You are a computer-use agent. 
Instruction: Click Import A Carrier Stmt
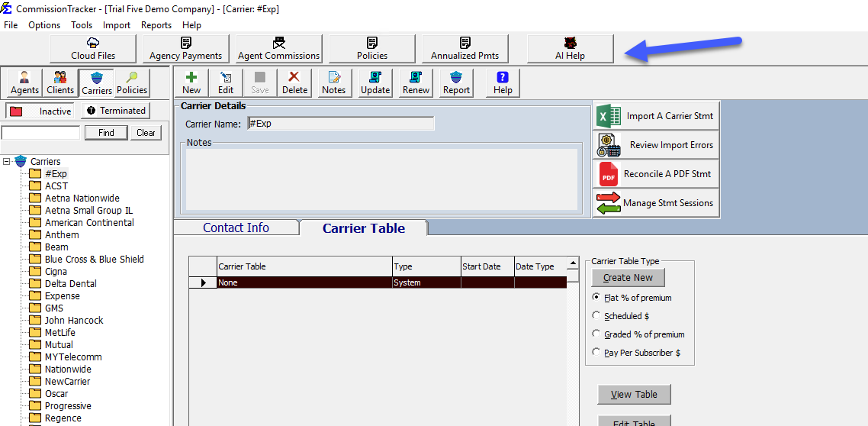656,116
